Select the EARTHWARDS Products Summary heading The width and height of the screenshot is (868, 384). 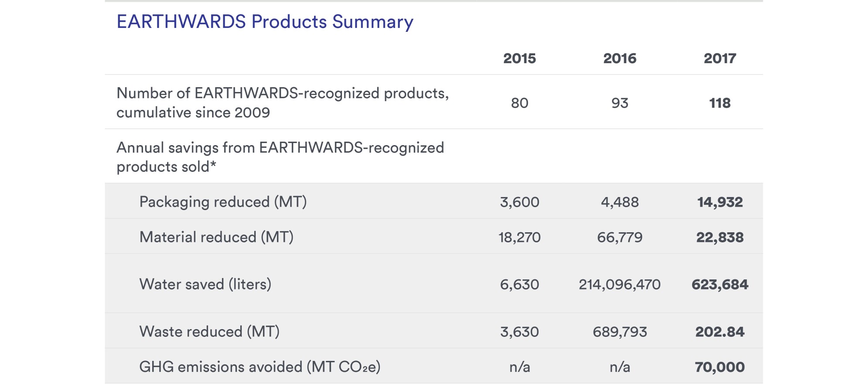point(265,22)
